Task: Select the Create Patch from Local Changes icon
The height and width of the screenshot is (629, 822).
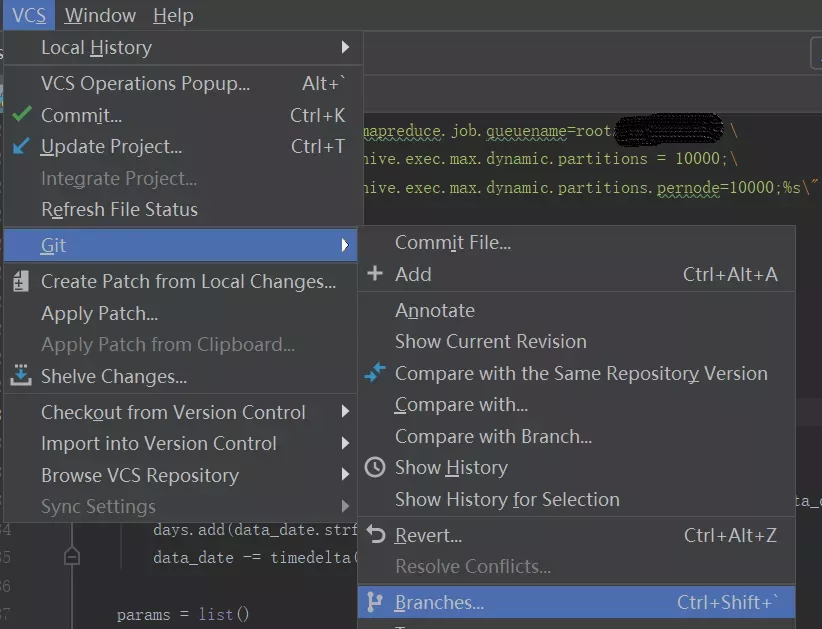Action: click(x=20, y=281)
